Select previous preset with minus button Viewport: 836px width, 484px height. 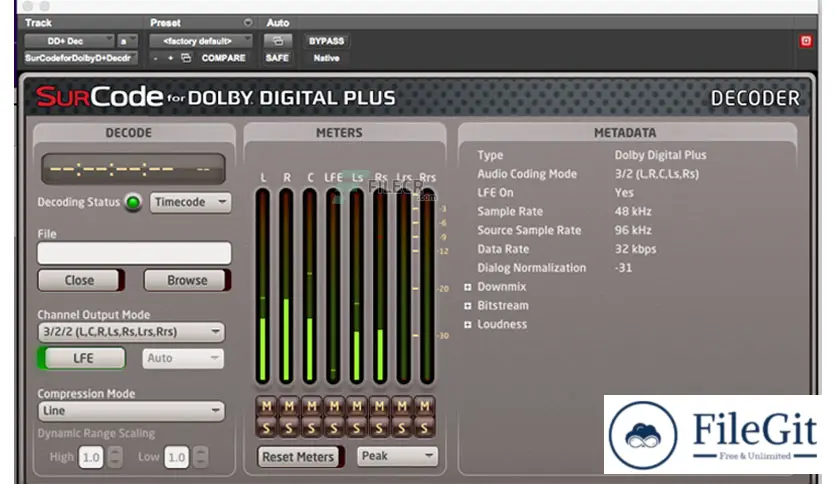click(x=155, y=58)
